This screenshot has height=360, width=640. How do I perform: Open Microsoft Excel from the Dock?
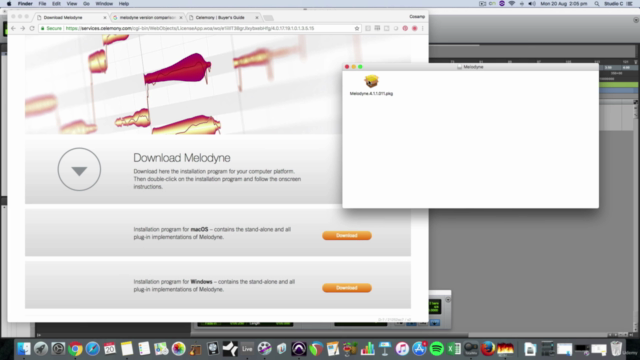453,349
